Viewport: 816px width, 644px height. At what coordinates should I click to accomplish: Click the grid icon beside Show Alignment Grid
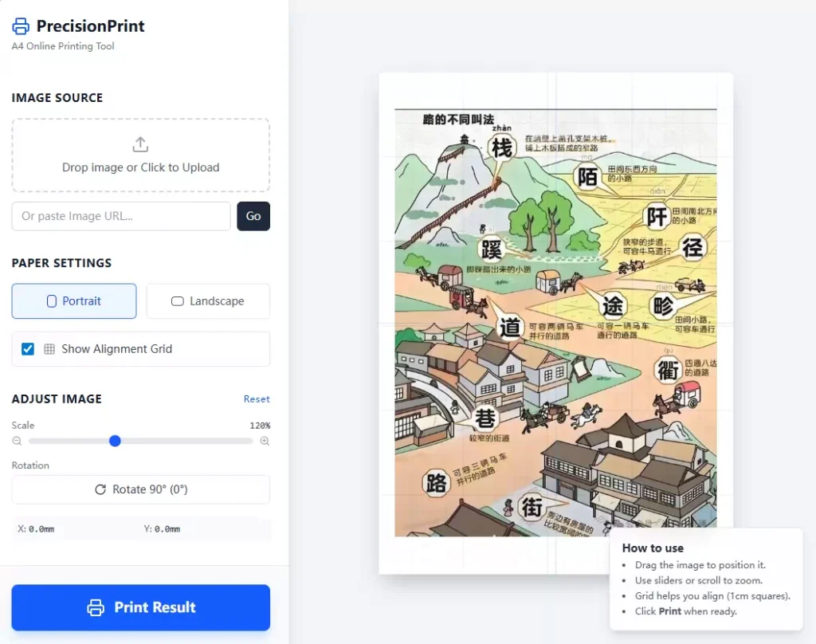[49, 349]
